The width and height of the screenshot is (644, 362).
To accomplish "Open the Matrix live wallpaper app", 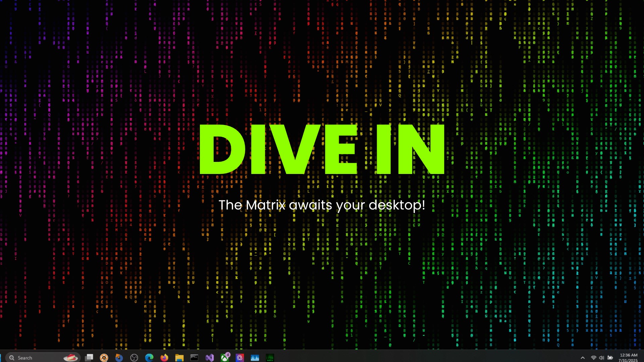I will tap(270, 358).
